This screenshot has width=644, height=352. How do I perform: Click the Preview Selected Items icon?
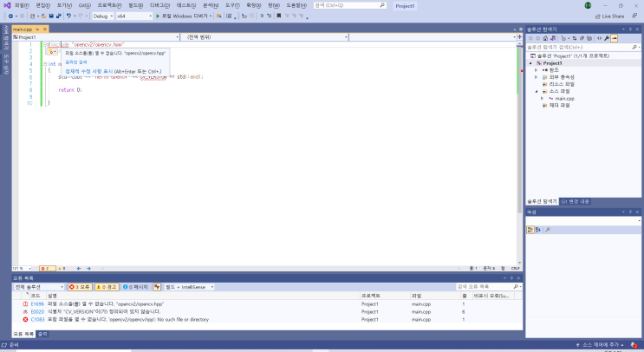click(x=614, y=38)
